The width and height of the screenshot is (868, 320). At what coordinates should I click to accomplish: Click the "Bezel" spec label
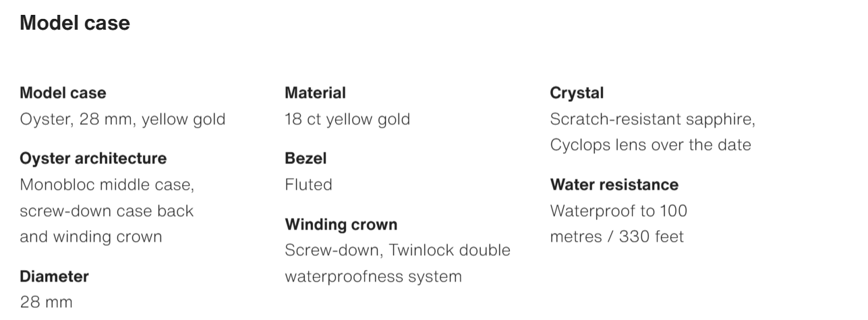coord(306,158)
